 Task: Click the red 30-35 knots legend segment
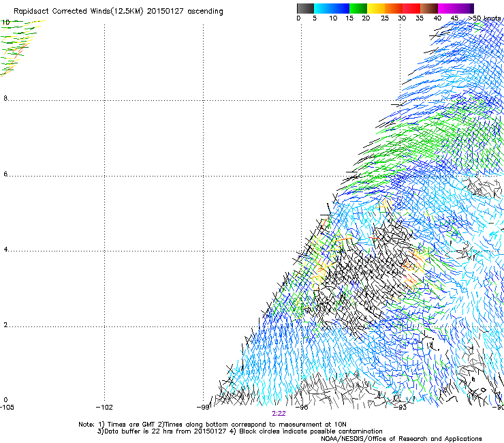click(x=411, y=8)
